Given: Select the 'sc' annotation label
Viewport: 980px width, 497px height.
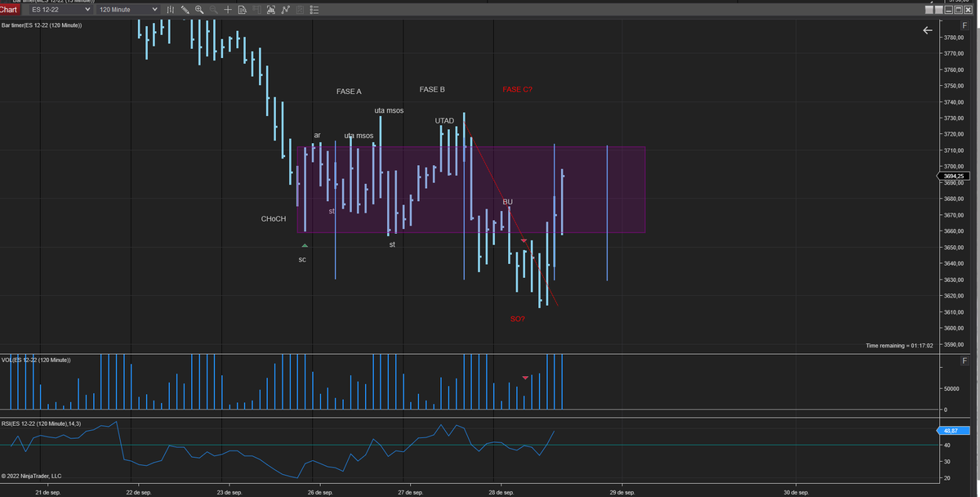Looking at the screenshot, I should click(x=302, y=259).
